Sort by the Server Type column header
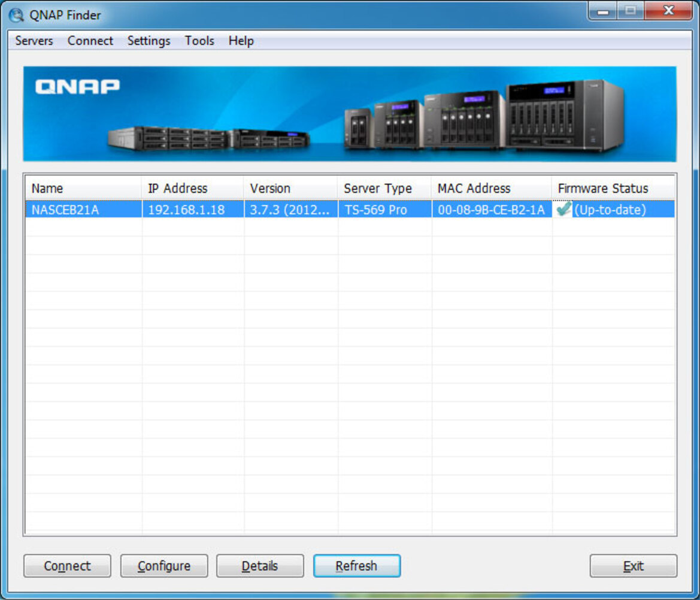This screenshot has width=700, height=600. pyautogui.click(x=384, y=188)
